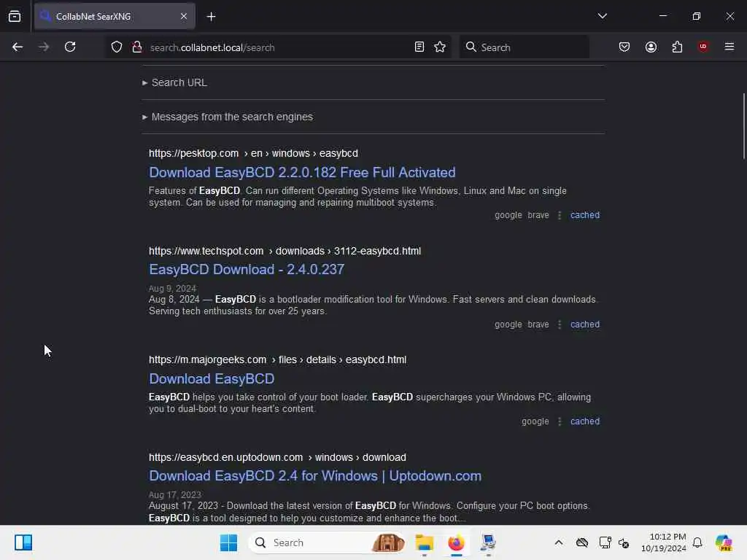Open the display connection tray icon
Viewport: 747px width, 560px height.
pos(605,542)
